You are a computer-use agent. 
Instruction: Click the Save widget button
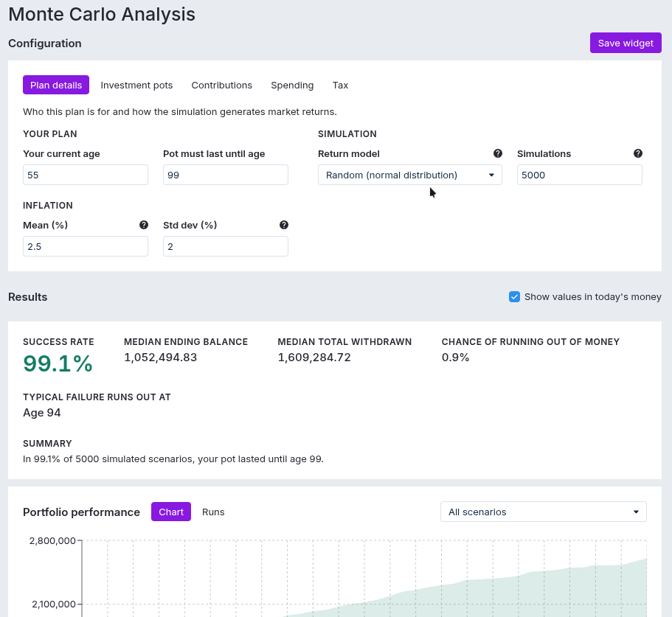click(x=626, y=43)
